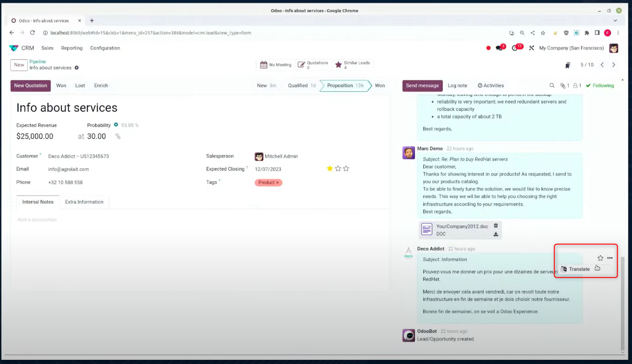The image size is (632, 364).
Task: Open a new browser tab
Action: click(92, 20)
